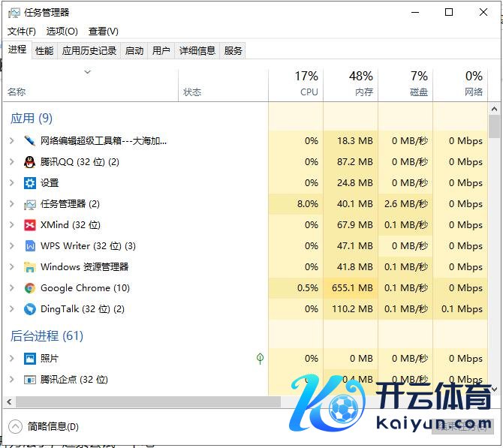Viewport: 503px width, 448px height.
Task: Open the 文件 menu
Action: (22, 31)
